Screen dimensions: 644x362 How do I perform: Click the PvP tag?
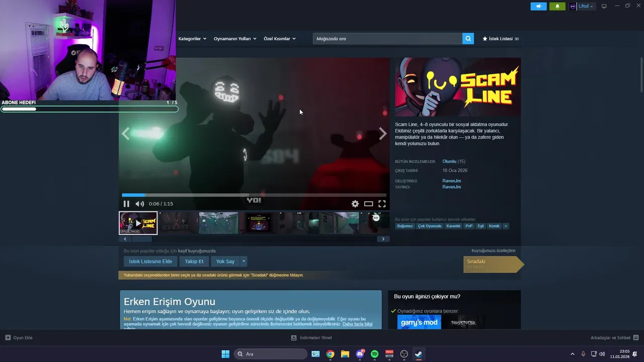469,226
